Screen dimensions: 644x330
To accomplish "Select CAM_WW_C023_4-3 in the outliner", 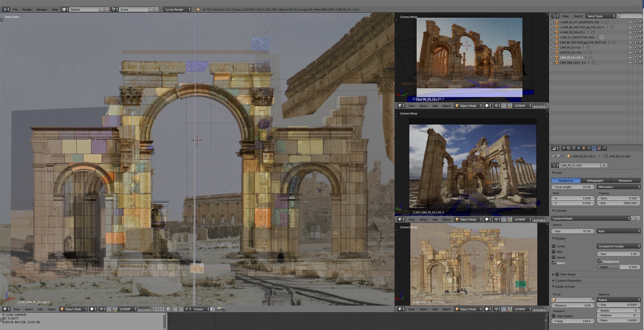I will point(573,62).
